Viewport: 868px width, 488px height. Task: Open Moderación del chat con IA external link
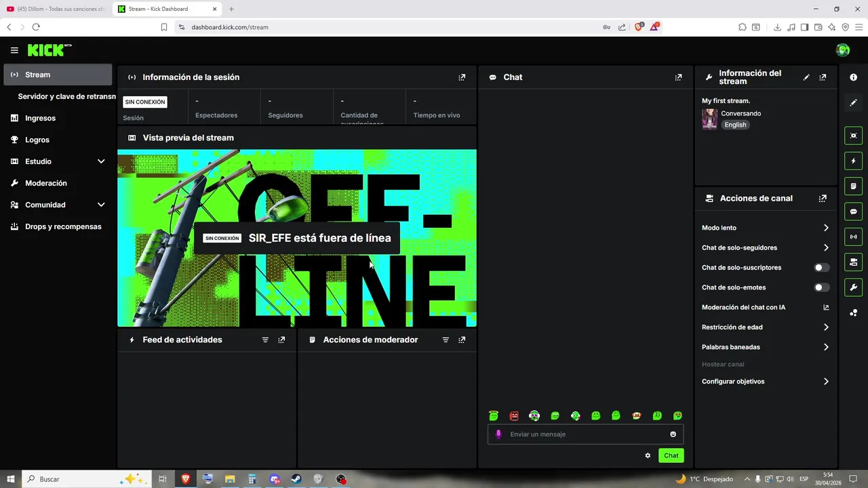pyautogui.click(x=826, y=307)
